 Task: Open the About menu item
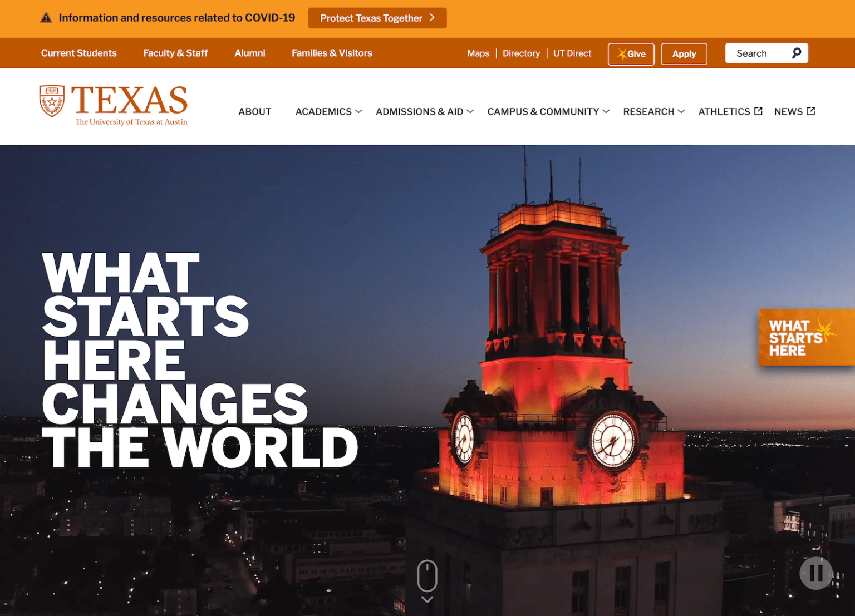coord(255,112)
